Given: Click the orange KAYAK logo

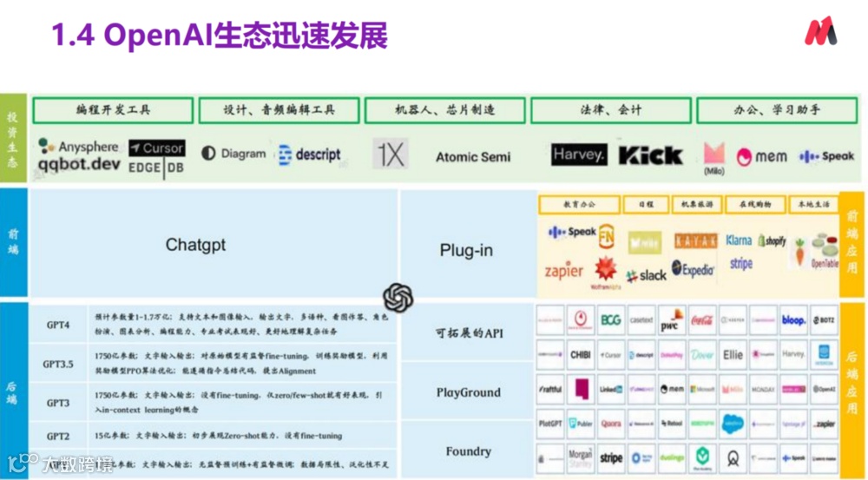Looking at the screenshot, I should [x=695, y=240].
